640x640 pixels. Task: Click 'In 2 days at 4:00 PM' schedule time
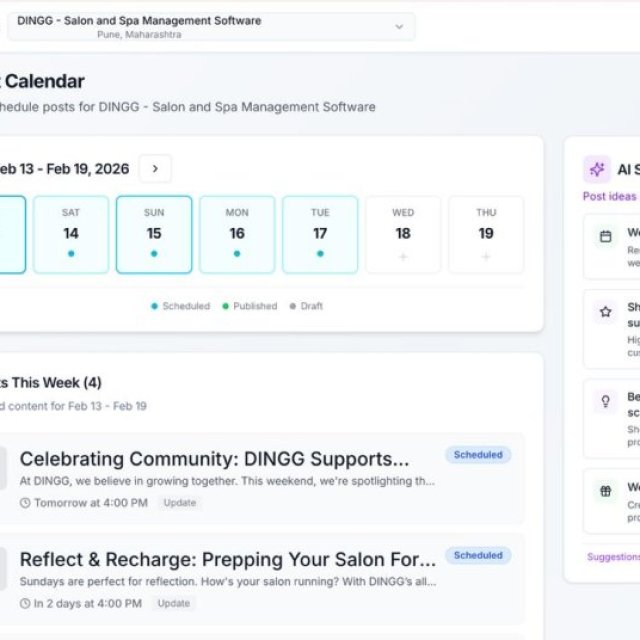pyautogui.click(x=88, y=603)
